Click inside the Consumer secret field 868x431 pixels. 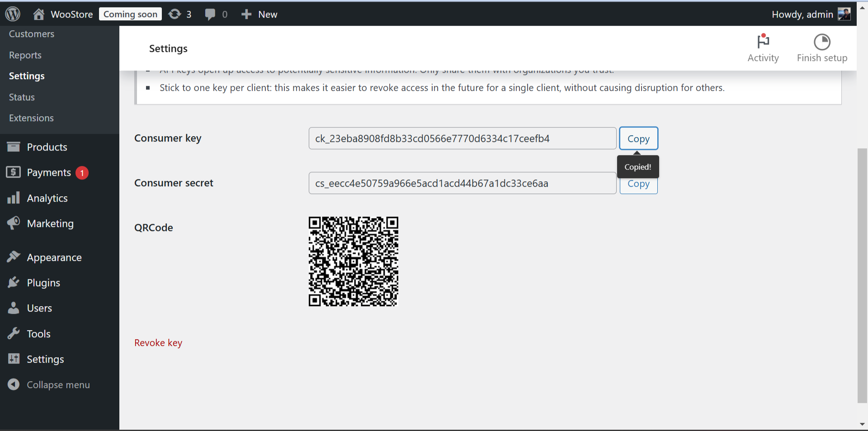coord(462,183)
